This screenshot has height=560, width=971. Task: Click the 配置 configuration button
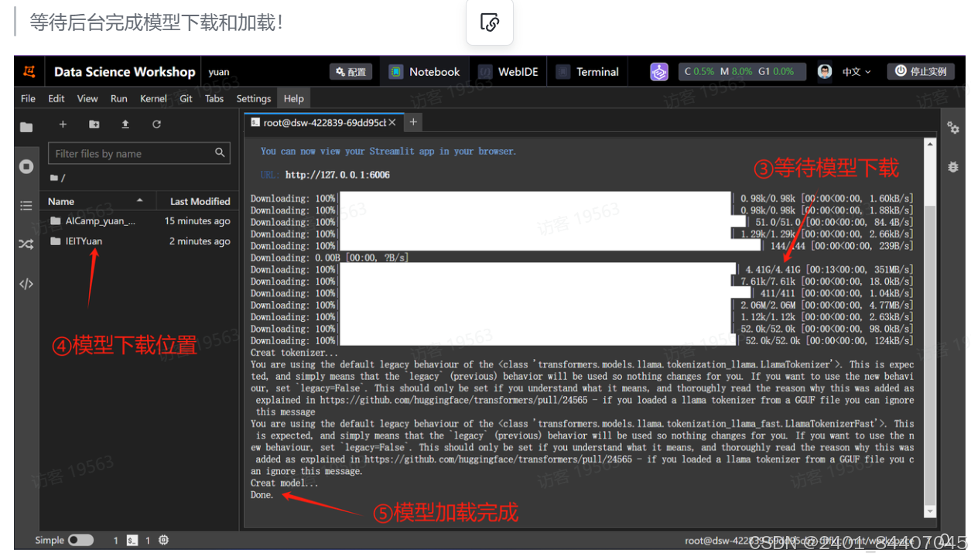click(x=350, y=71)
